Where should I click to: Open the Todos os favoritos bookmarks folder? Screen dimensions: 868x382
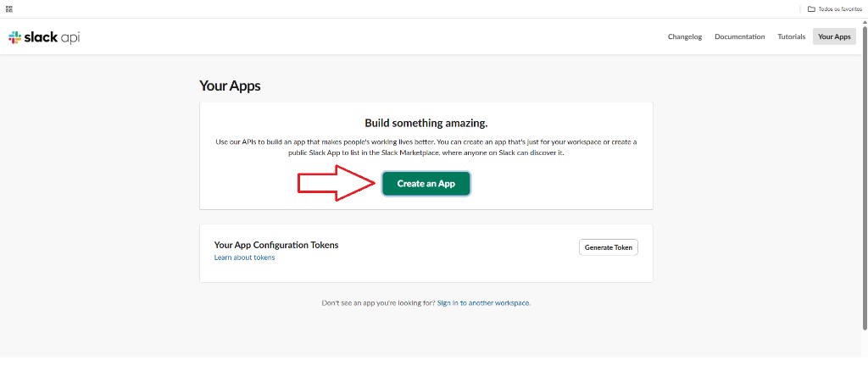pyautogui.click(x=834, y=8)
